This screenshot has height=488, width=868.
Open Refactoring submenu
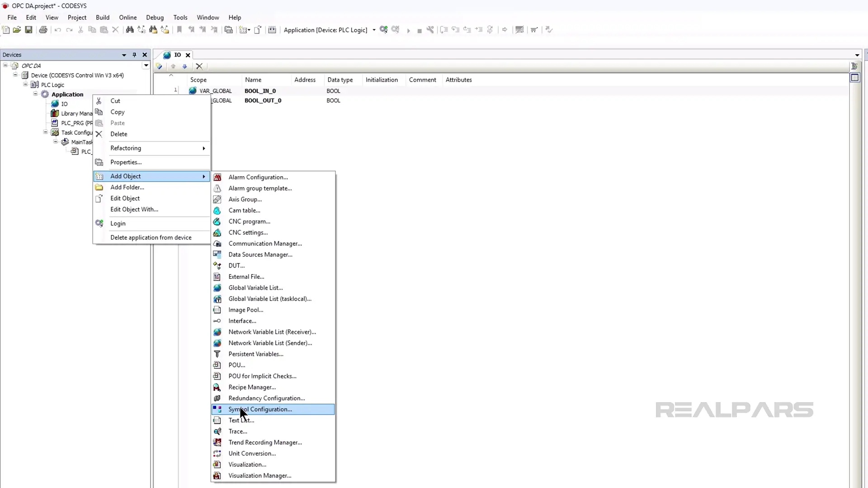[151, 148]
